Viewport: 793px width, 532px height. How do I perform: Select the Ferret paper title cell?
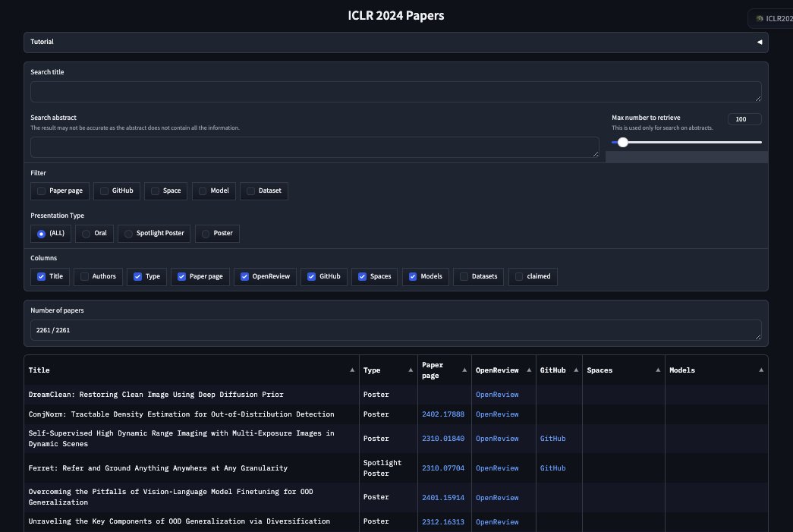[x=191, y=468]
